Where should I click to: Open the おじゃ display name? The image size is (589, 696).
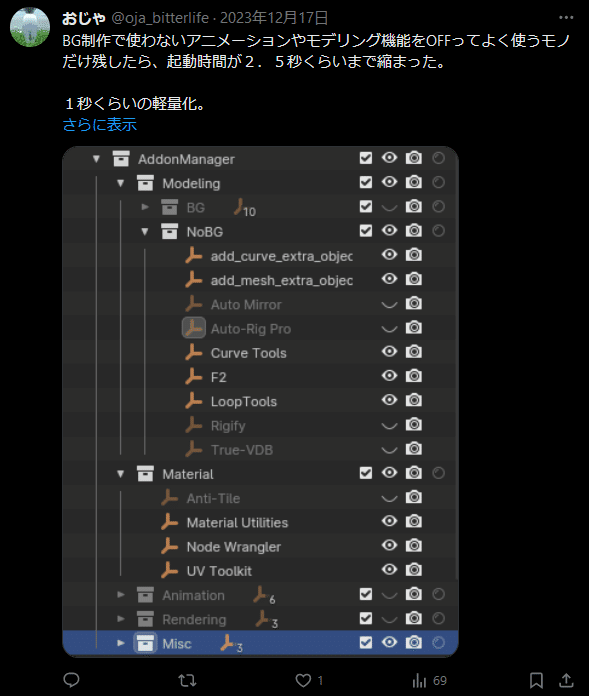pyautogui.click(x=83, y=18)
